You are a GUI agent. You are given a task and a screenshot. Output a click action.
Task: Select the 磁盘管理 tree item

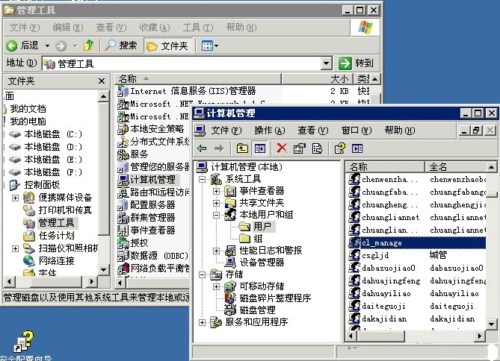click(257, 310)
